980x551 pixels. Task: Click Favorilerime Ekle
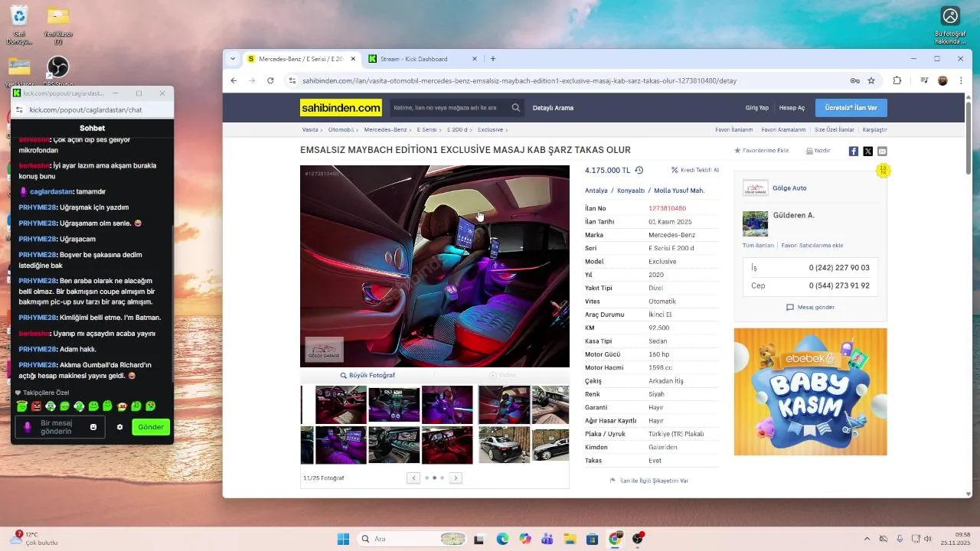tap(761, 151)
